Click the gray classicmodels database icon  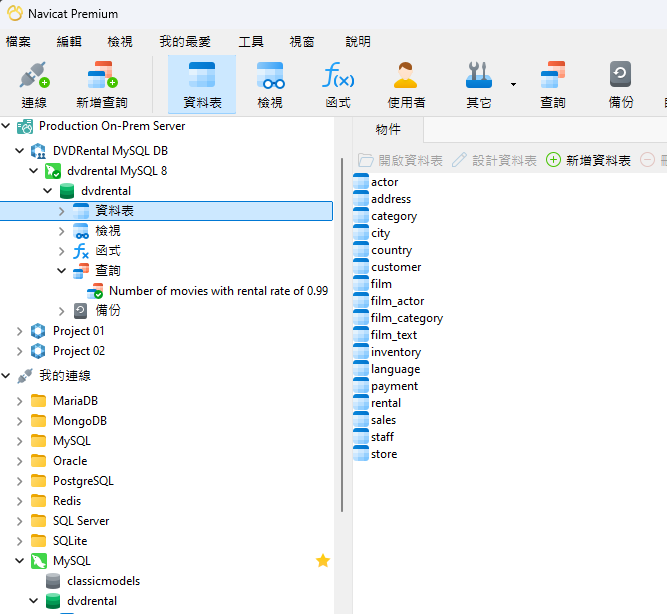53,581
